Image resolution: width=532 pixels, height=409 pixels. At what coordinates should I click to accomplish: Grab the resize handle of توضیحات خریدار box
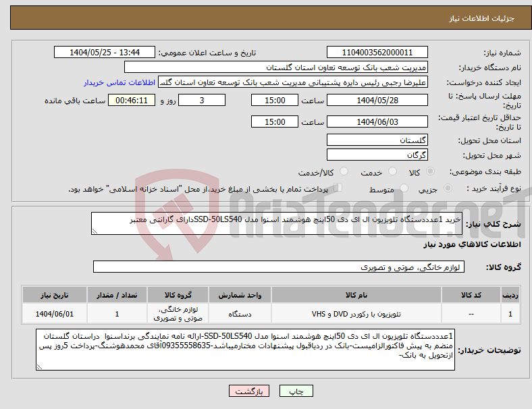39,367
